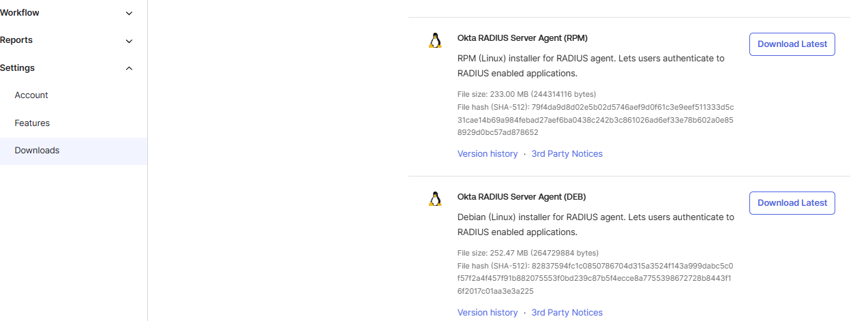Click the DEB SHA-512 hash starting 82837594
This screenshot has height=321, width=868.
coord(595,279)
